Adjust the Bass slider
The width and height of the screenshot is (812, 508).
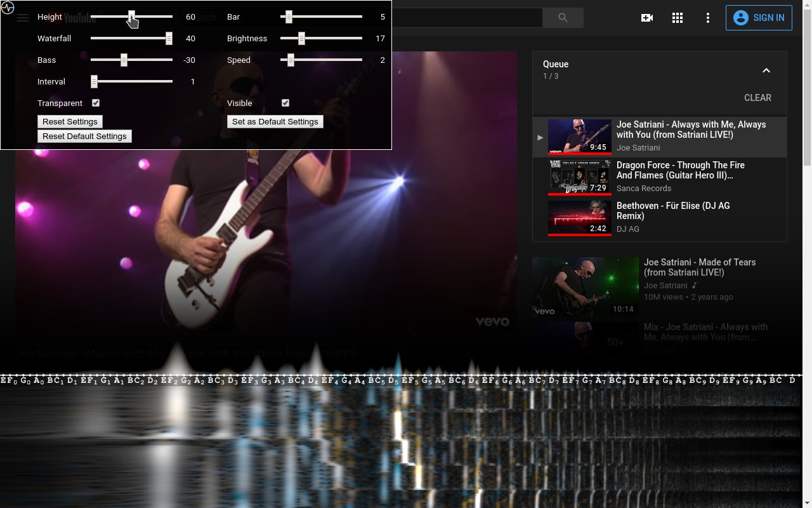(131, 60)
